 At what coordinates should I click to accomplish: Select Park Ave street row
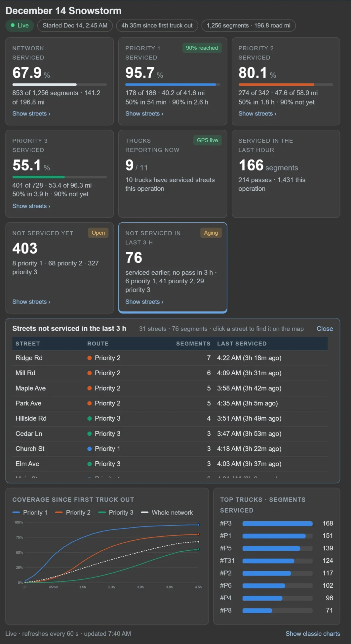170,403
